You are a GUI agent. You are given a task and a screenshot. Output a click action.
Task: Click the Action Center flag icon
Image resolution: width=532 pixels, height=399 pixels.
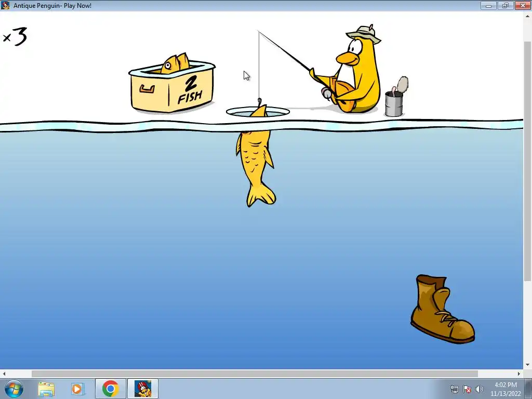[467, 389]
